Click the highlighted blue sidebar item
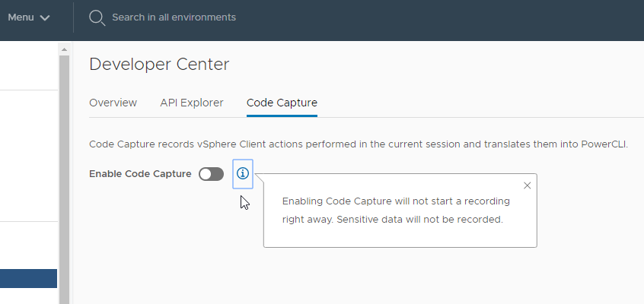Image resolution: width=644 pixels, height=304 pixels. click(x=28, y=279)
